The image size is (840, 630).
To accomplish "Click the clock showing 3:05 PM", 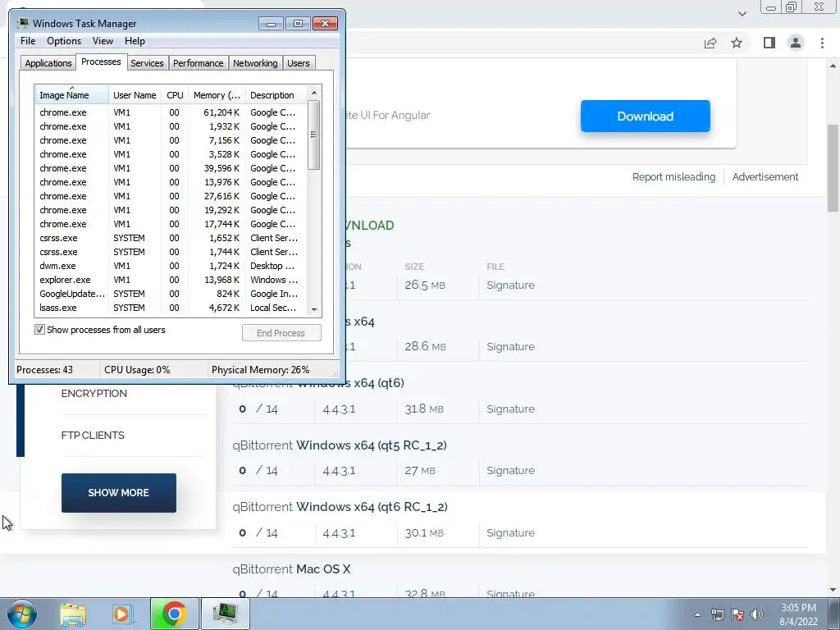I will coord(798,608).
